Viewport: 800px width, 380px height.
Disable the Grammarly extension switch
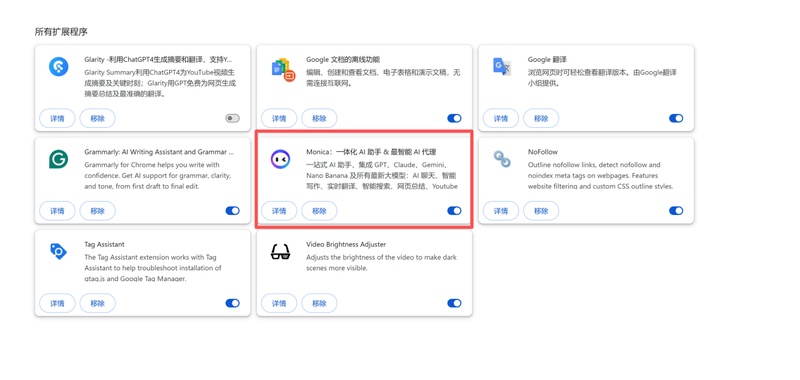(x=232, y=211)
